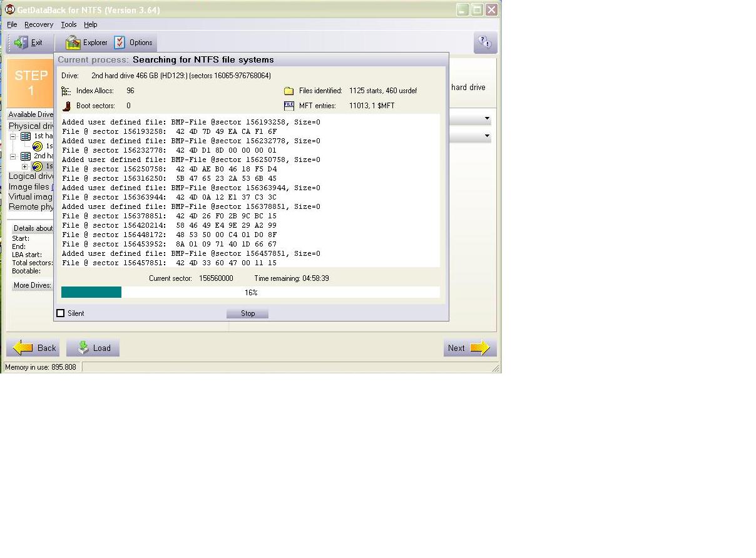Open the Tools menu

69,24
